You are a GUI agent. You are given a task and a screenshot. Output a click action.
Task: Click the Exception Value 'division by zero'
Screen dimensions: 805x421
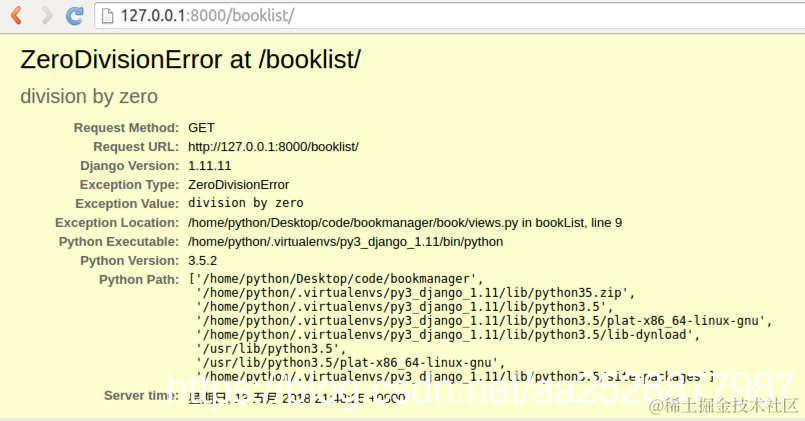245,203
